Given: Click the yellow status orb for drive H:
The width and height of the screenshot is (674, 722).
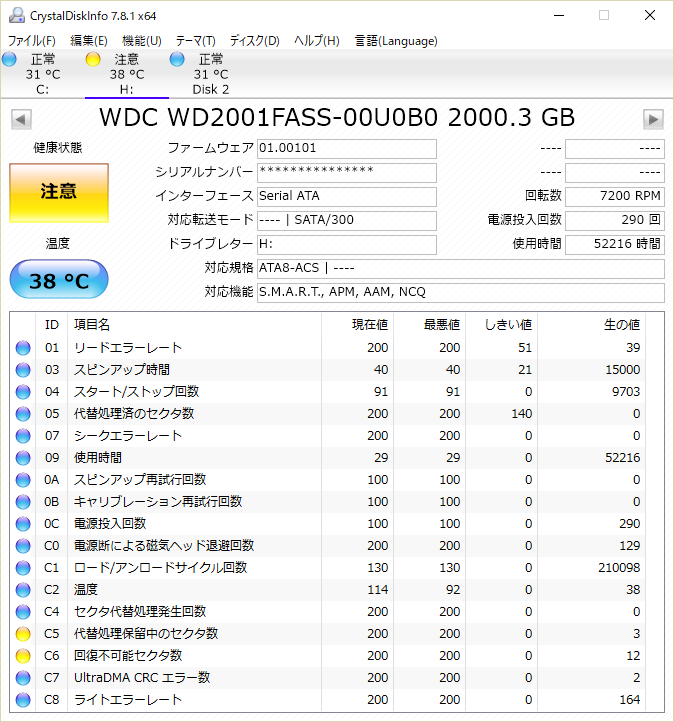Looking at the screenshot, I should point(93,59).
